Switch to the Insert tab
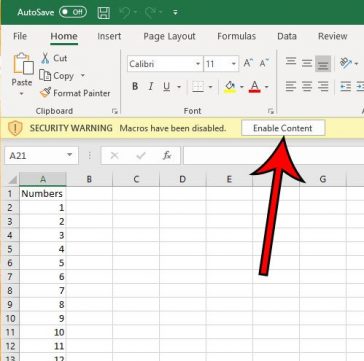Viewport: 364px width, 361px height. click(109, 36)
